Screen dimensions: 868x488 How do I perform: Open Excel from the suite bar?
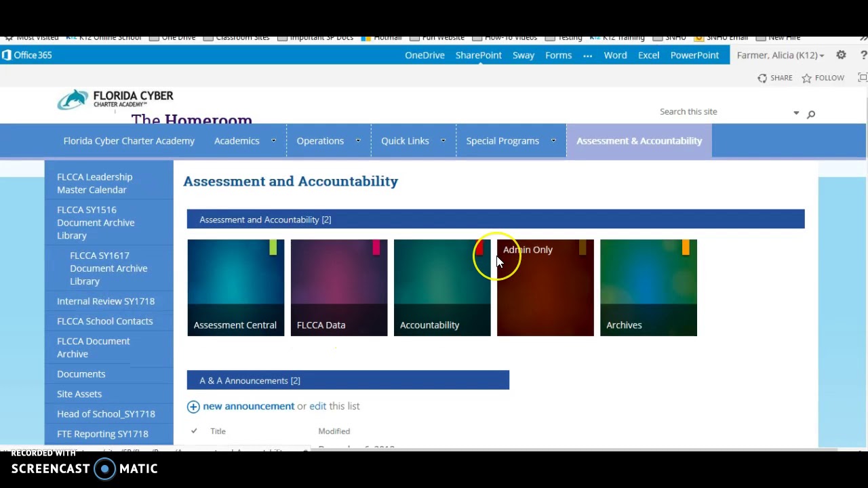[x=648, y=55]
